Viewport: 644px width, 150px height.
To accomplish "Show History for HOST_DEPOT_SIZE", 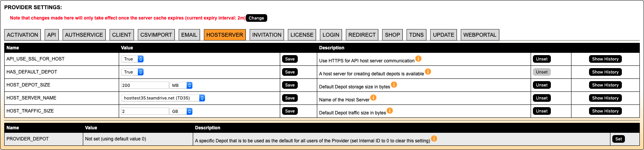I will click(605, 85).
